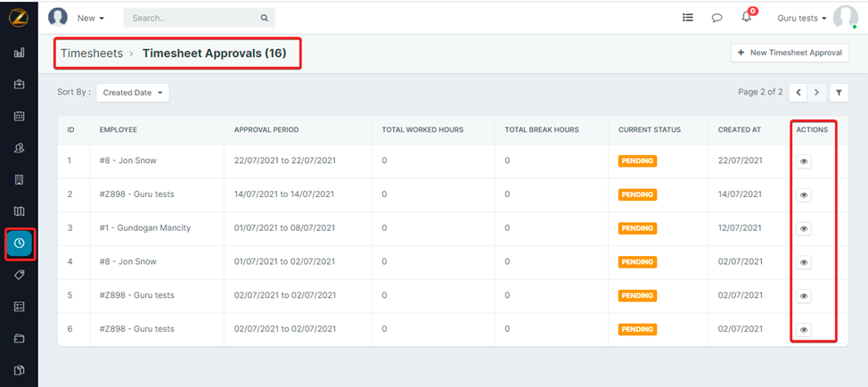
Task: Open the timesheets clock icon in sidebar
Action: (20, 243)
